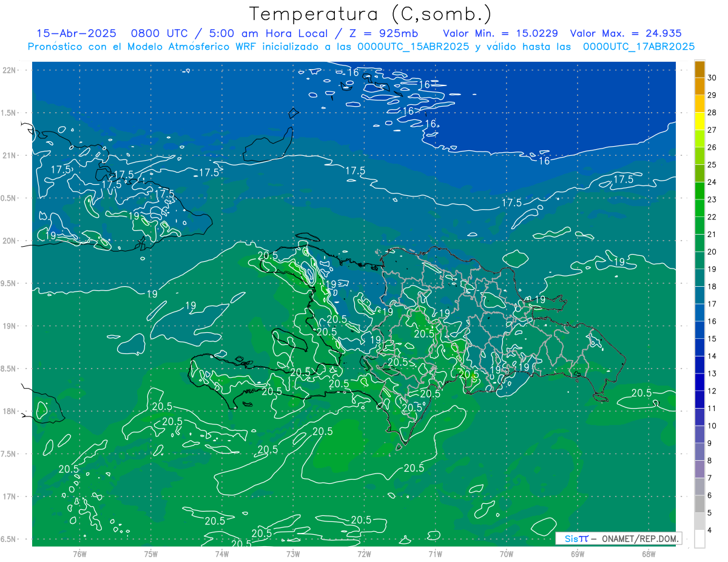The image size is (728, 562).
Task: Click the '73W' longitude axis label
Action: (293, 554)
